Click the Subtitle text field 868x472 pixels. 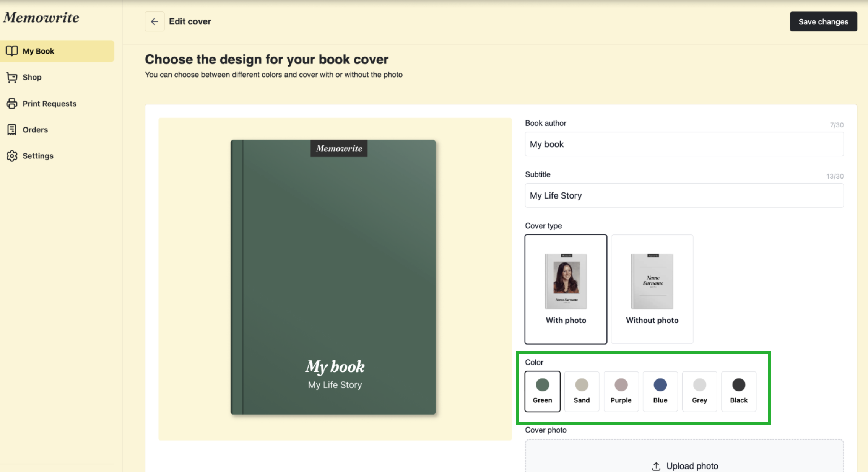(x=684, y=195)
